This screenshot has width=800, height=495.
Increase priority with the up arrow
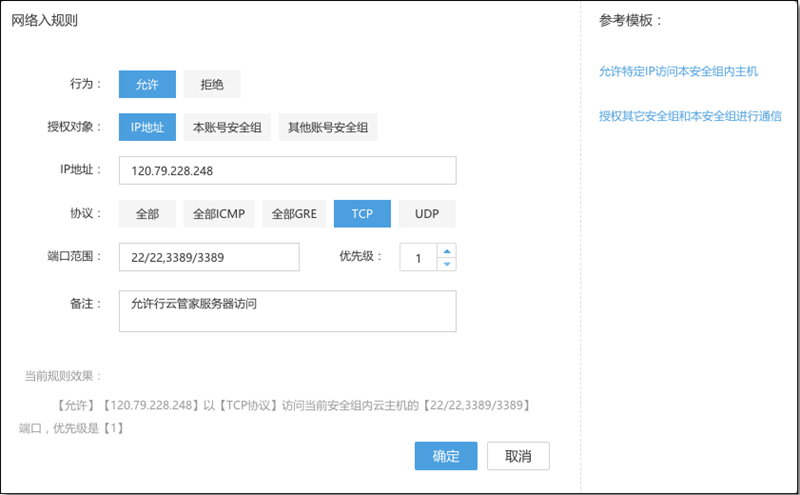coord(446,251)
